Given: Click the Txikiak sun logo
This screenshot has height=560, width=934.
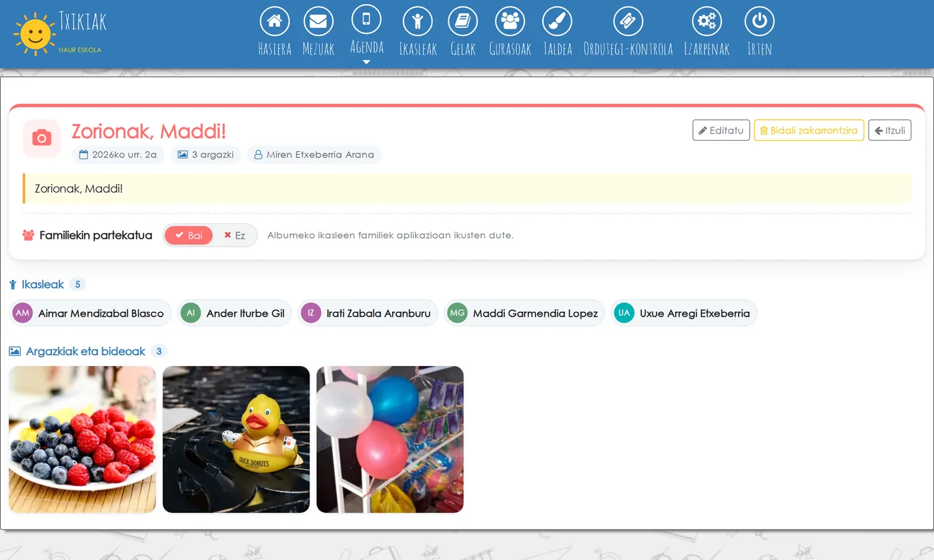Looking at the screenshot, I should click(x=34, y=34).
